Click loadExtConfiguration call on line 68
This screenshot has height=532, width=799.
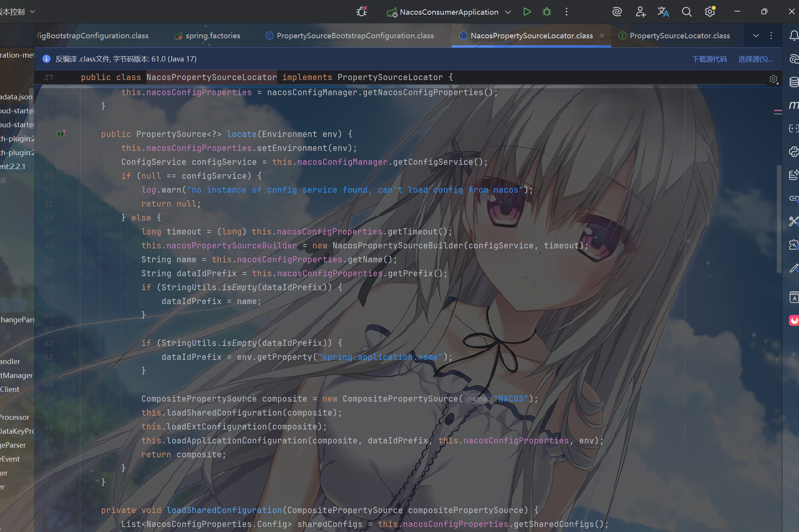click(216, 426)
